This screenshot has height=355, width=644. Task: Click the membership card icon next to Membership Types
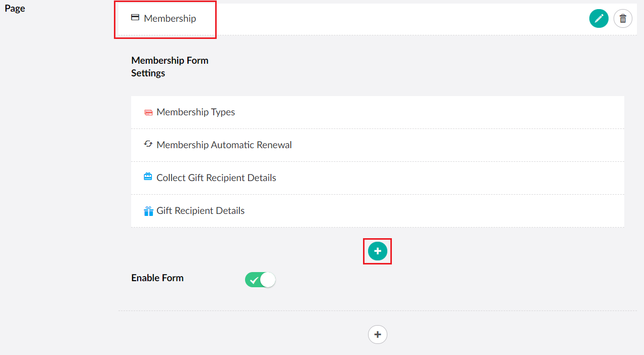pyautogui.click(x=148, y=112)
